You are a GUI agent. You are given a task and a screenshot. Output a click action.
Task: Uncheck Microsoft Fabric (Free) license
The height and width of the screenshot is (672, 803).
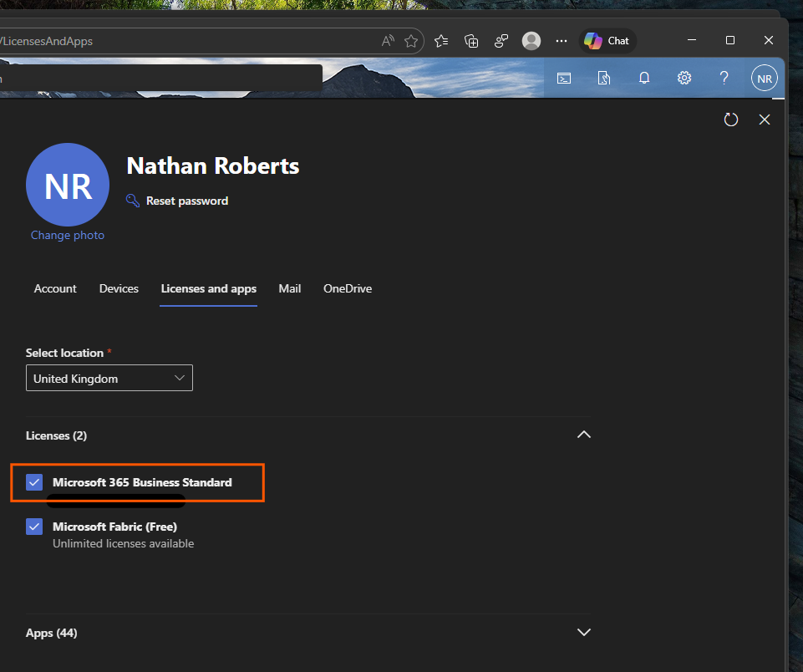[x=34, y=527]
